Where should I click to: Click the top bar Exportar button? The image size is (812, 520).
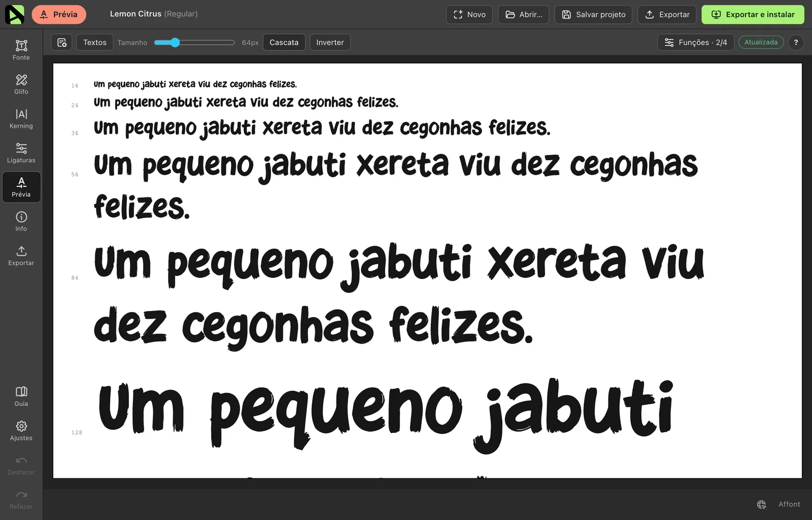point(667,15)
